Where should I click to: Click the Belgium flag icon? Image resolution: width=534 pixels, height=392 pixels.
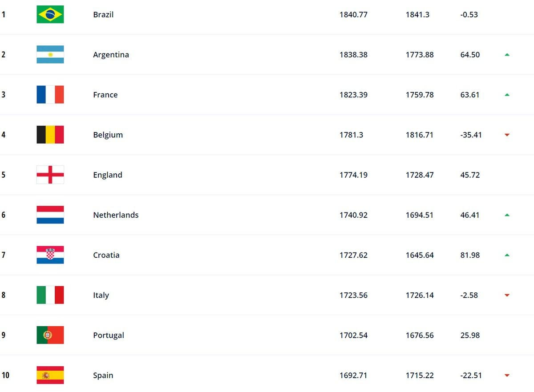pos(50,135)
